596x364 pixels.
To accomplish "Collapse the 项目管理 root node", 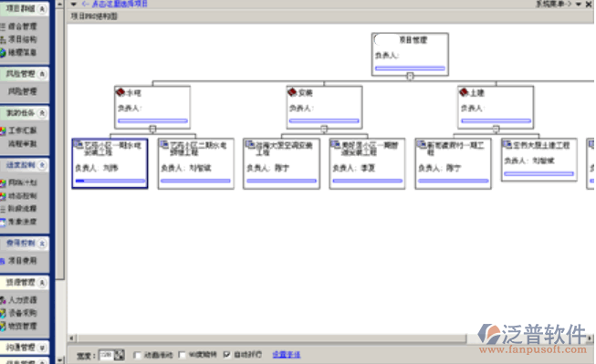I will click(x=410, y=77).
